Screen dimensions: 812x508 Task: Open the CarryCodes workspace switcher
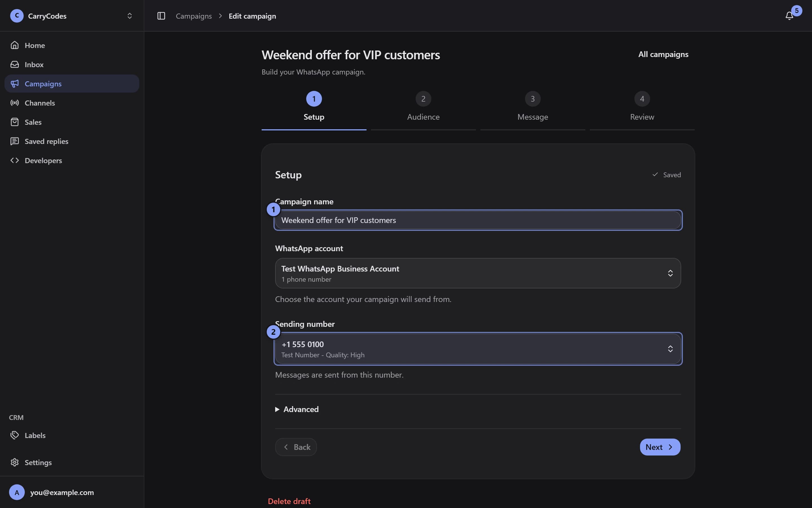point(72,16)
